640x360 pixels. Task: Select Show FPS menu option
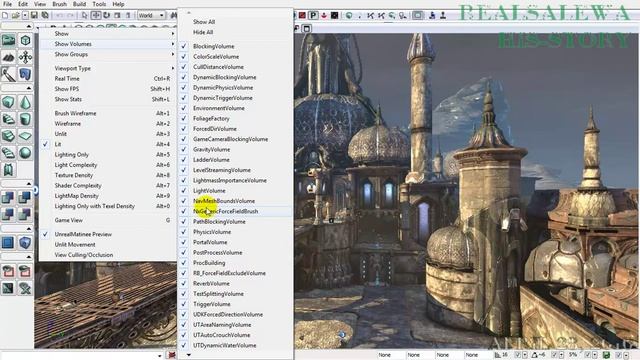[x=108, y=89]
